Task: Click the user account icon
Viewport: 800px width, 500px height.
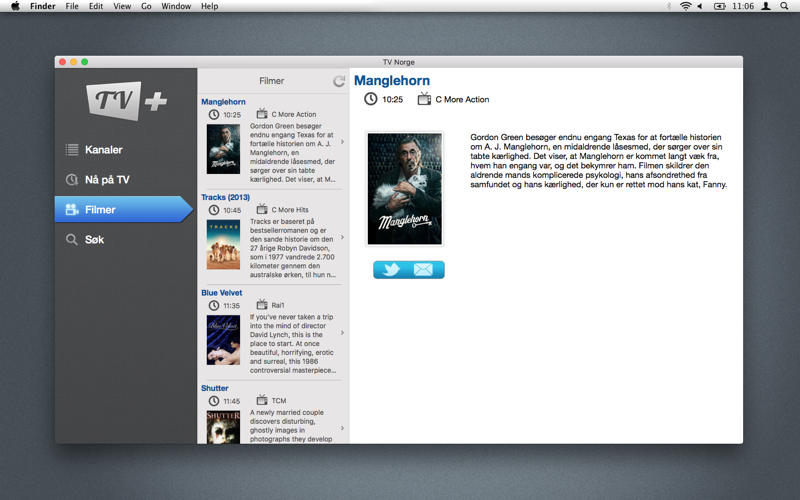Action: point(766,6)
